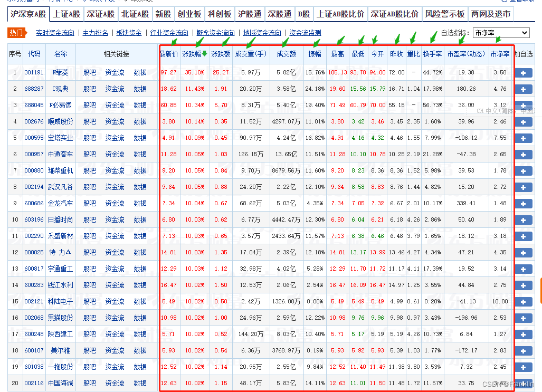Add 钱江水利 to watchlist with plus button
The image size is (542, 392).
click(x=524, y=285)
